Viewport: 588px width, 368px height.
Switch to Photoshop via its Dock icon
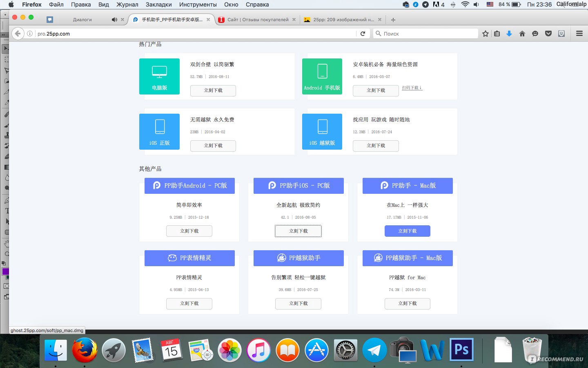point(461,350)
